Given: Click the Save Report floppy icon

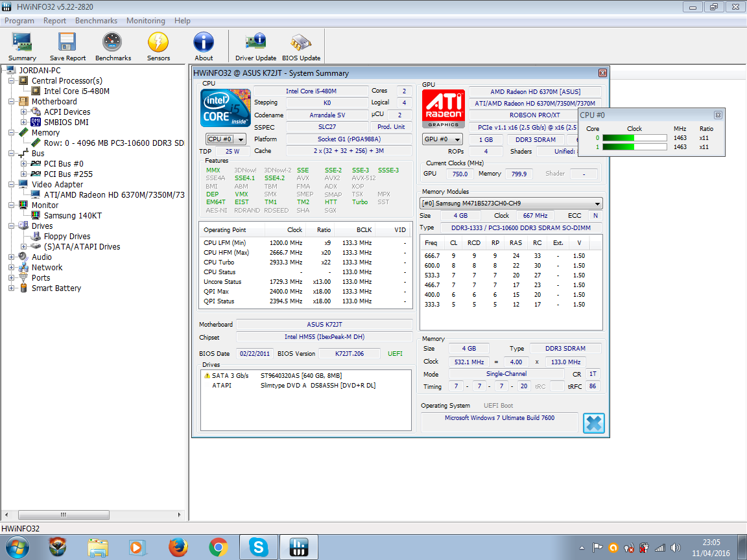Looking at the screenshot, I should [67, 47].
